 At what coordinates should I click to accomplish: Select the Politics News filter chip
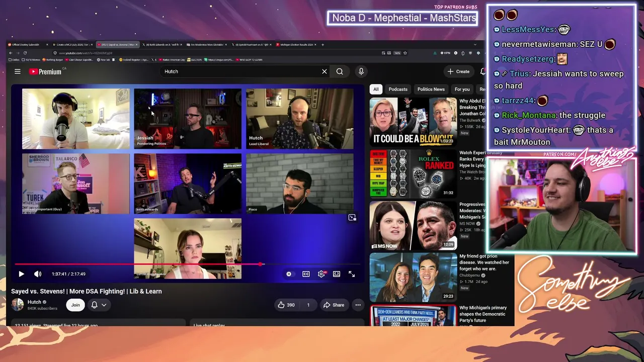tap(431, 89)
